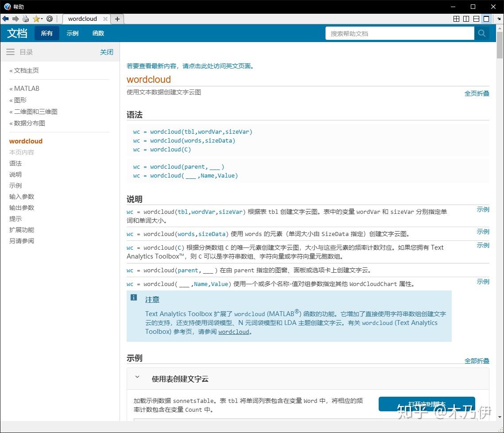This screenshot has width=504, height=433.
Task: Collapse all examples via 全部折叠
Action: click(x=477, y=361)
